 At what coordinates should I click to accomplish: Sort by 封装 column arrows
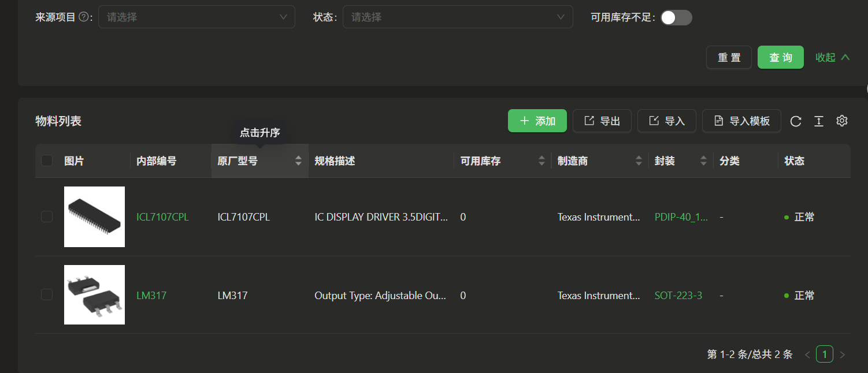click(703, 161)
